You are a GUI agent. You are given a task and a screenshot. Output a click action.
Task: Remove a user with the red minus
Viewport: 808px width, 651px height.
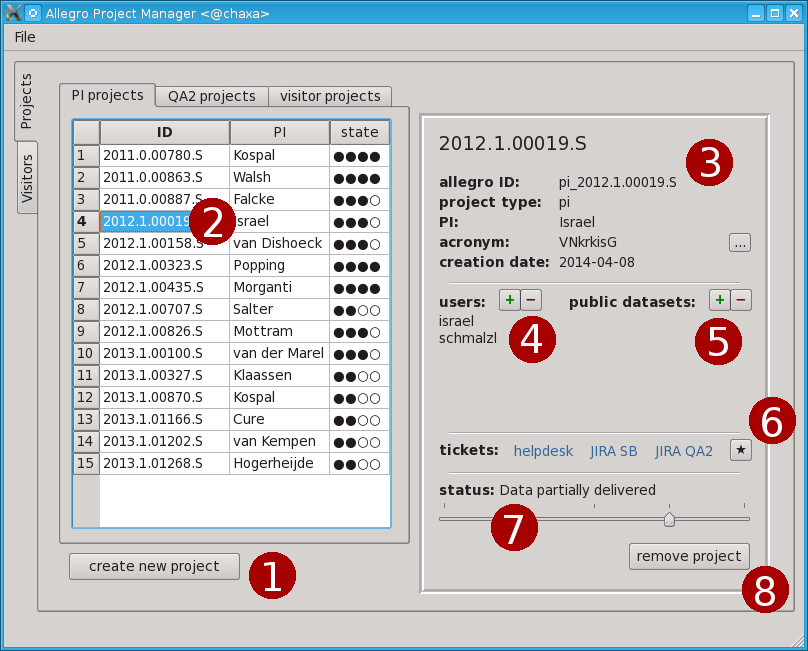click(531, 300)
